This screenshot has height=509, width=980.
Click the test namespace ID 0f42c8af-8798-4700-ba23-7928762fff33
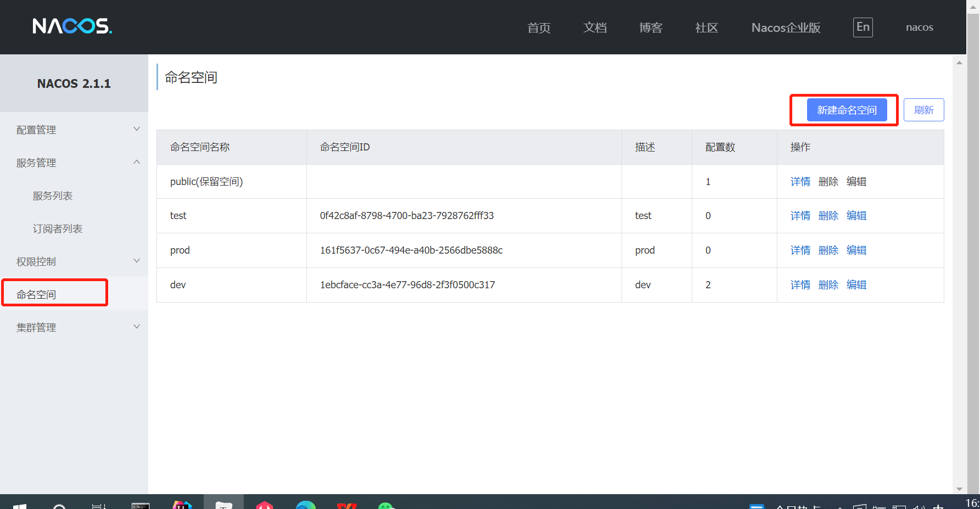click(407, 216)
